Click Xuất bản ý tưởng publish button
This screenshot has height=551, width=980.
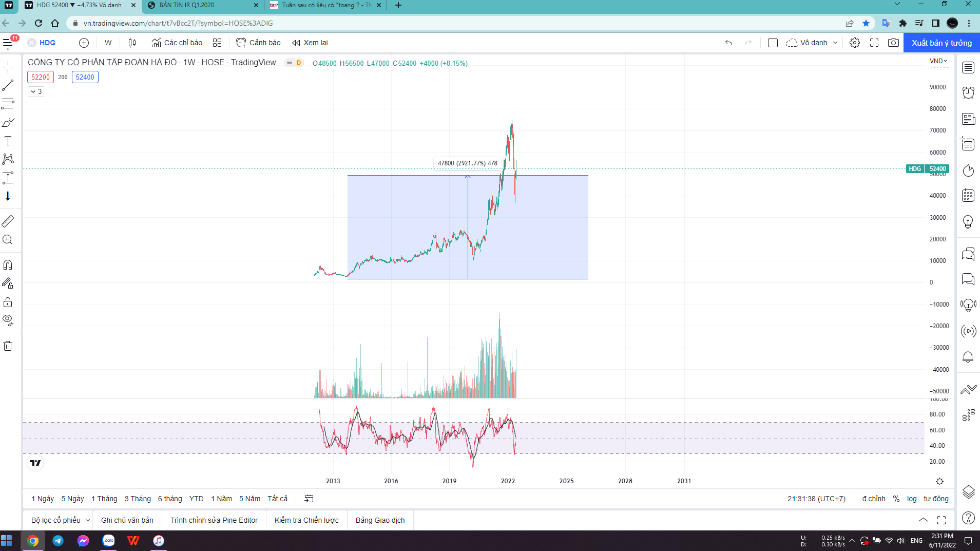tap(941, 43)
